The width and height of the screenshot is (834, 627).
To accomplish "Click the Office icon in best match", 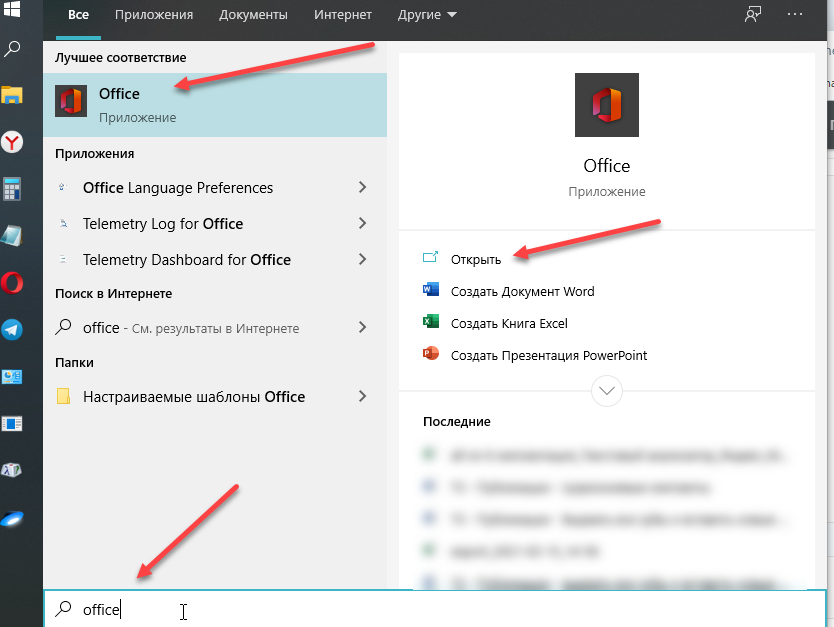I will tap(71, 101).
